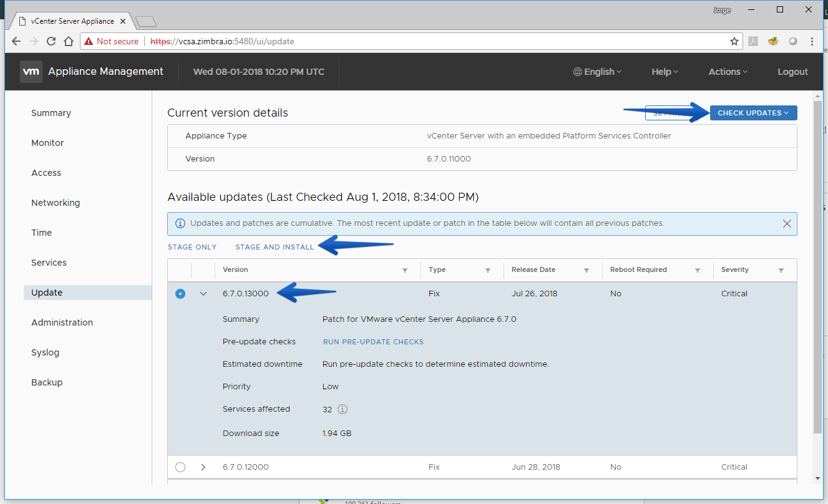Viewport: 828px width, 504px height.
Task: Click the vm logo in the header
Action: (31, 72)
